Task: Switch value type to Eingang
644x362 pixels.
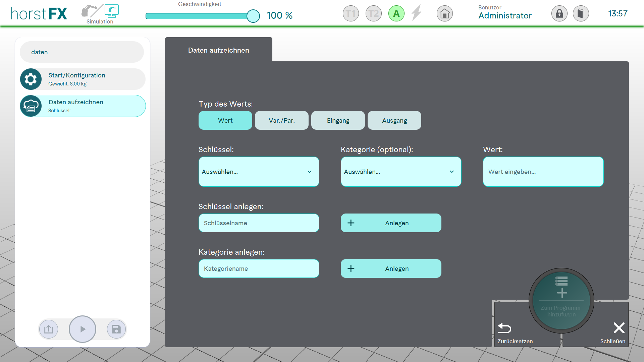Action: click(338, 120)
